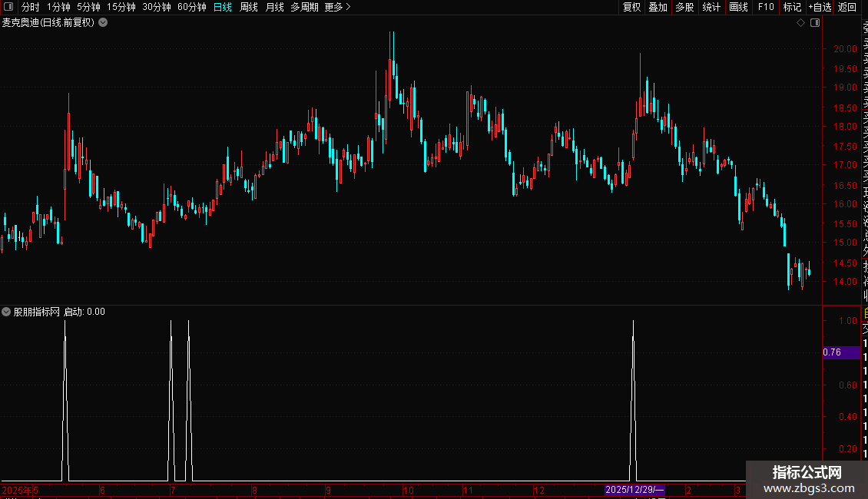Image resolution: width=868 pixels, height=499 pixels.
Task: Open F10 company info
Action: click(766, 7)
